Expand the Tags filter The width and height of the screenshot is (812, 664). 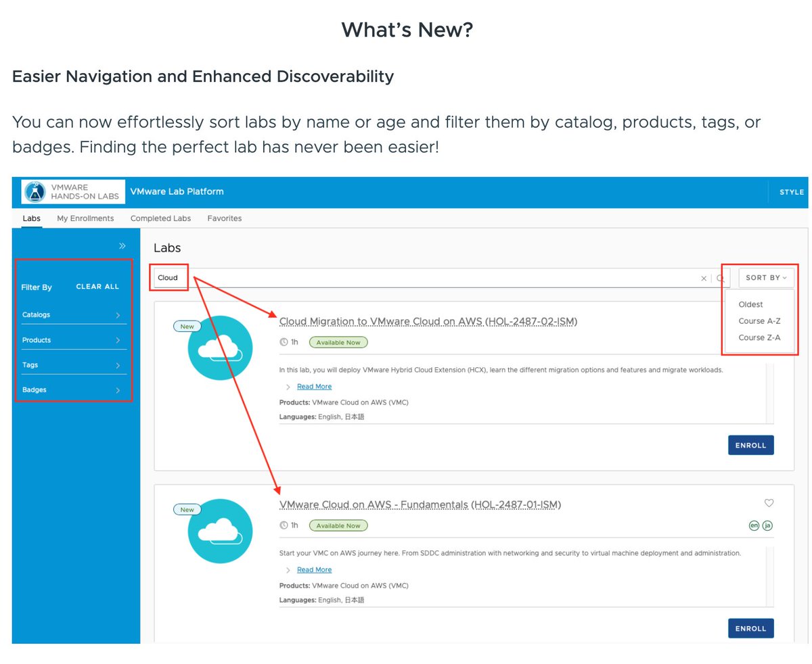[x=74, y=365]
